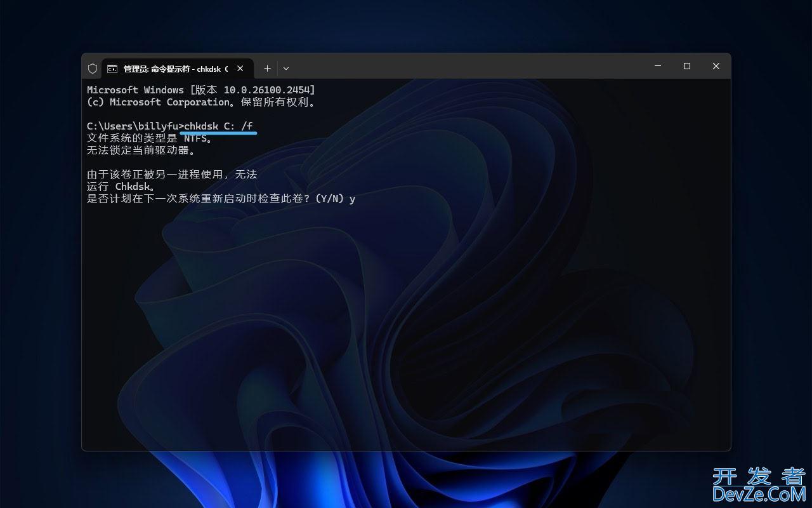Viewport: 812px width, 508px height.
Task: Maximize the terminal window
Action: 687,66
